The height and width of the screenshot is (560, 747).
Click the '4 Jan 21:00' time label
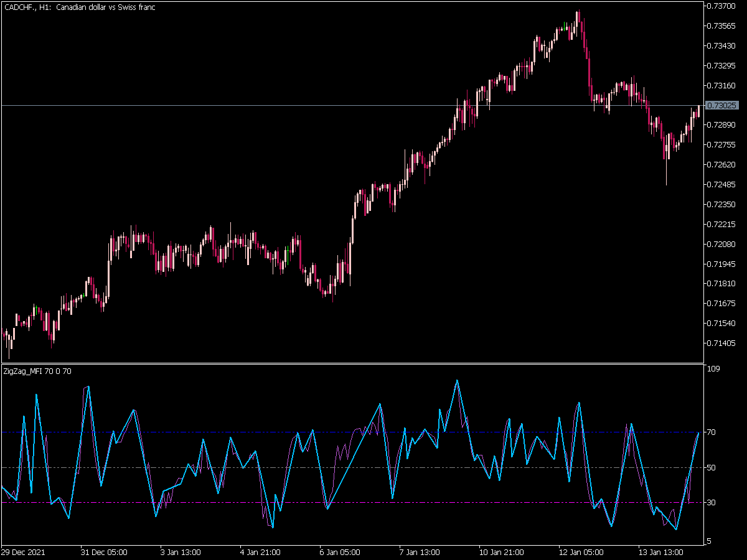coord(260,552)
